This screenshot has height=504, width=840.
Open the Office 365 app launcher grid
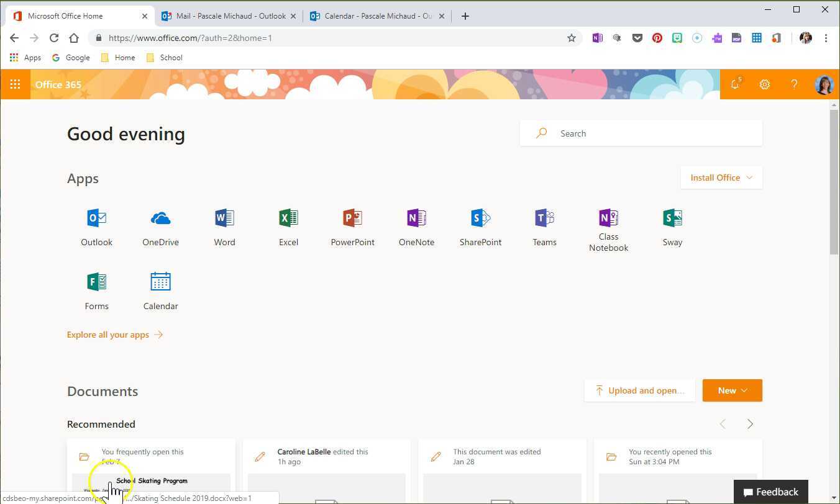click(x=15, y=84)
